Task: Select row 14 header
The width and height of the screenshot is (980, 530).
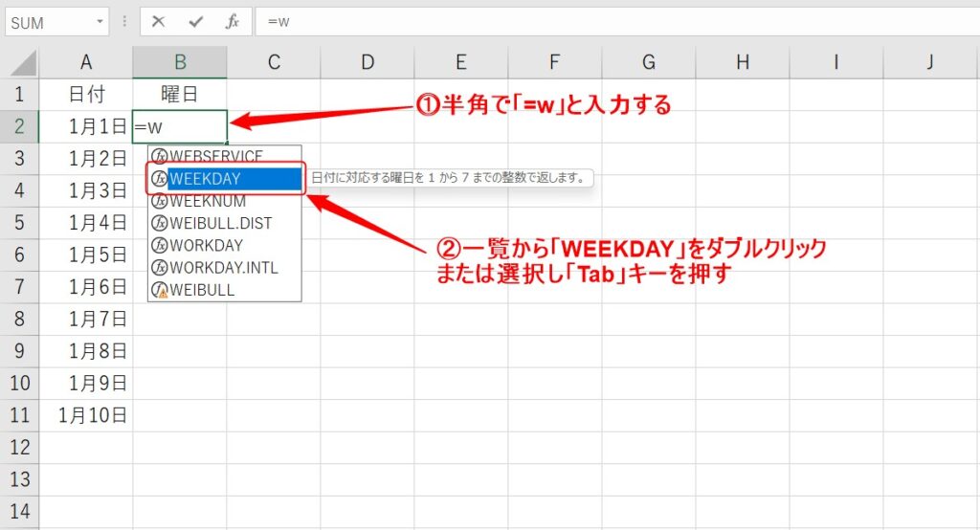Action: [19, 512]
